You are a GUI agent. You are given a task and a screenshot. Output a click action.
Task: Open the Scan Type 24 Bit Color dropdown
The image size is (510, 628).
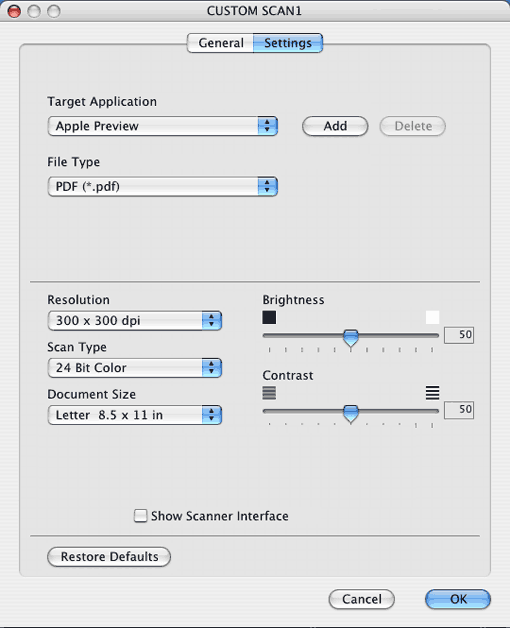click(x=134, y=368)
